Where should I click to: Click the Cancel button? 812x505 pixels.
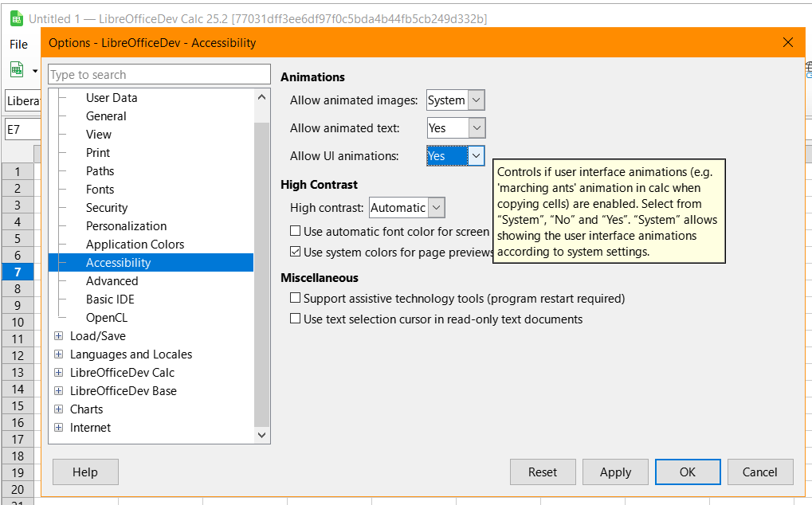point(760,472)
